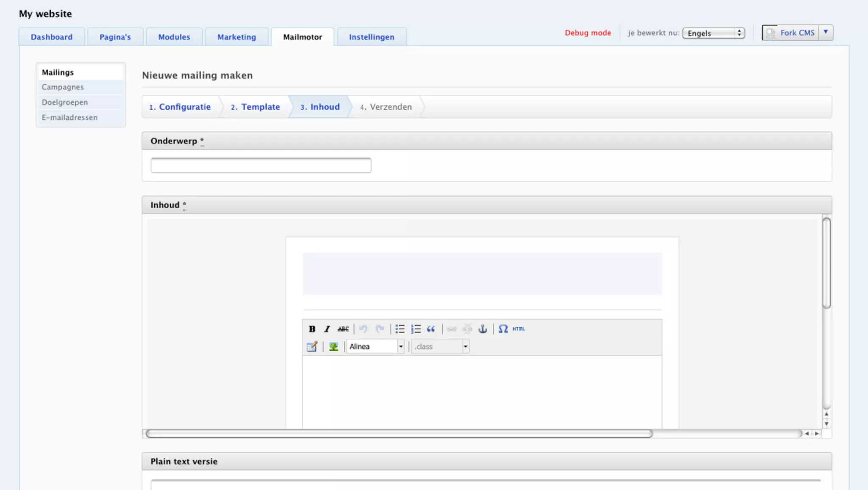868x490 pixels.
Task: Click the insert table icon
Action: point(312,346)
